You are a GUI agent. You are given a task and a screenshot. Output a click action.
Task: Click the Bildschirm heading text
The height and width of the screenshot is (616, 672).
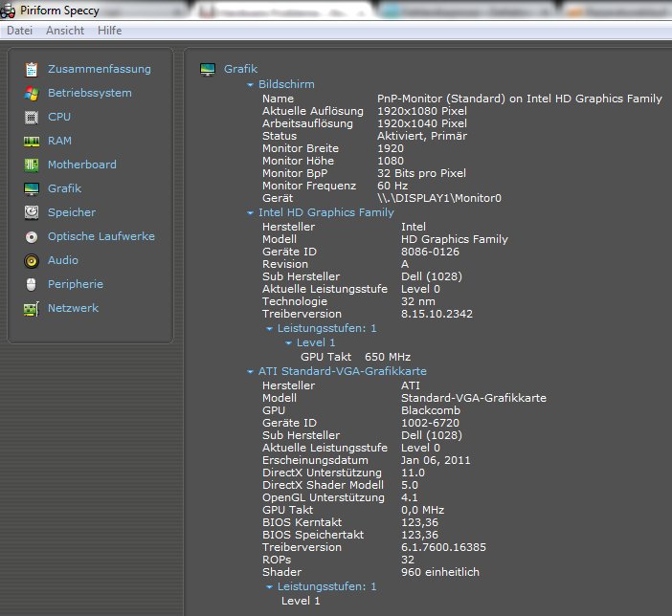286,84
